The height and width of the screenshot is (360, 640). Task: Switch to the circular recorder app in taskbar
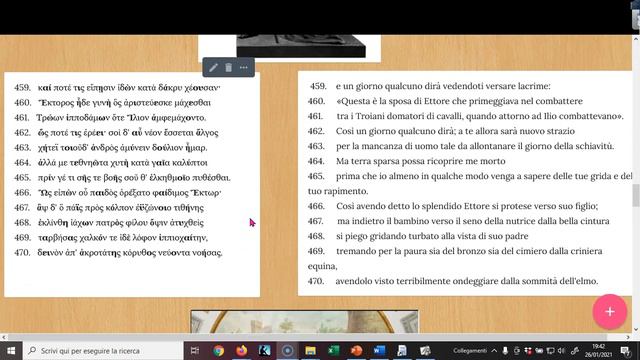(x=287, y=351)
